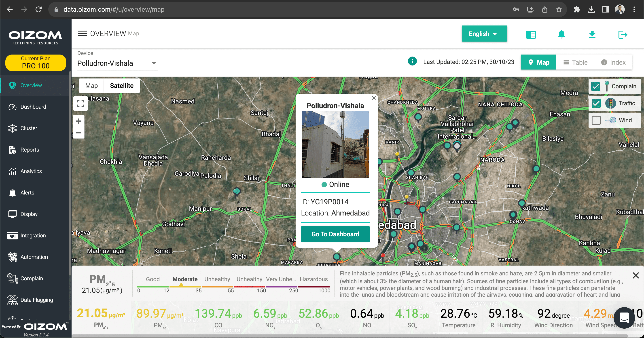
Task: Click the fullscreen map icon
Action: (x=80, y=103)
